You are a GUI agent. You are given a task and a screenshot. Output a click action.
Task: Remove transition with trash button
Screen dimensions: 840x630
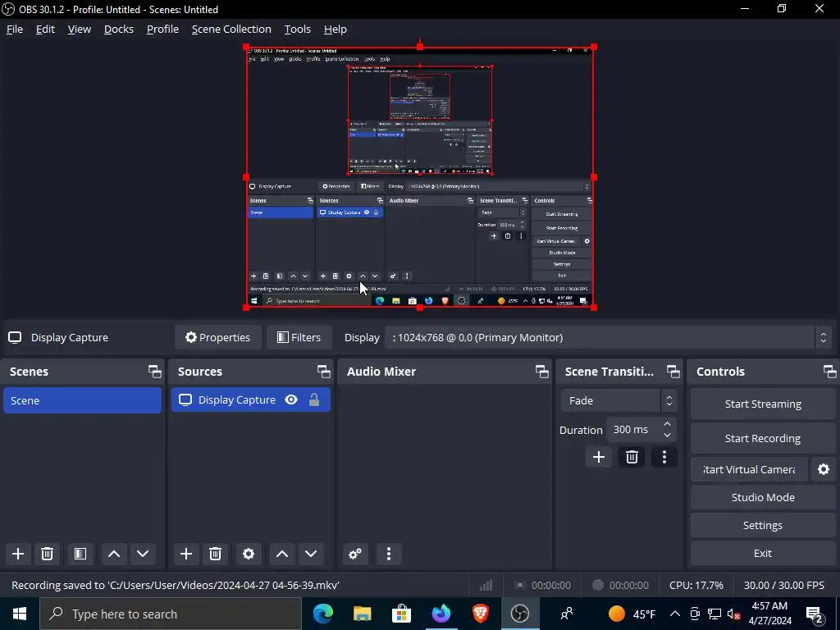click(632, 457)
